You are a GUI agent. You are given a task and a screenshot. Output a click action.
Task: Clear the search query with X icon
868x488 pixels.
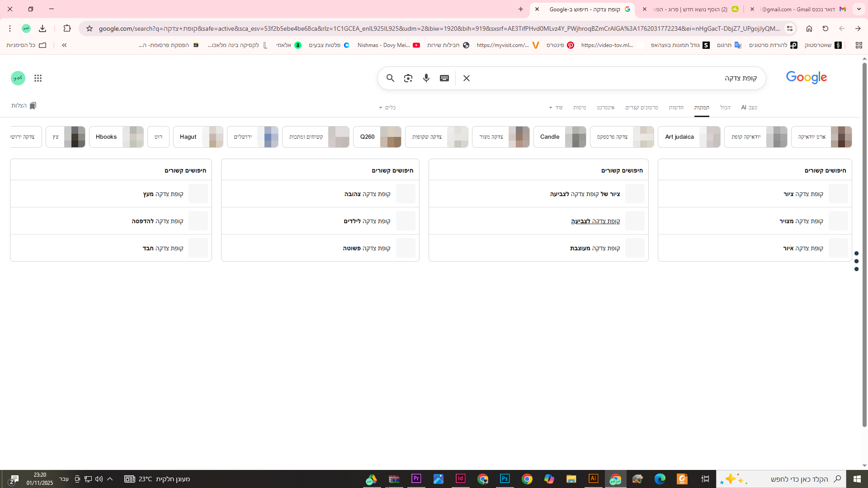pyautogui.click(x=466, y=78)
